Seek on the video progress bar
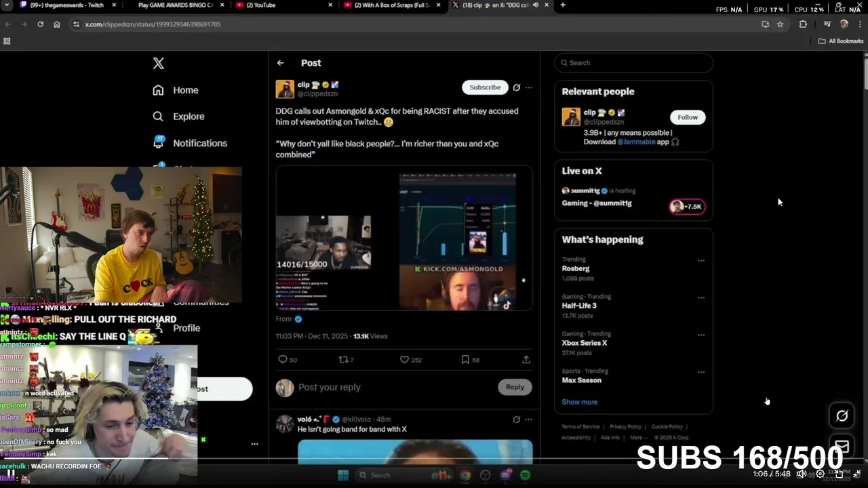Image resolution: width=868 pixels, height=488 pixels. (434, 459)
